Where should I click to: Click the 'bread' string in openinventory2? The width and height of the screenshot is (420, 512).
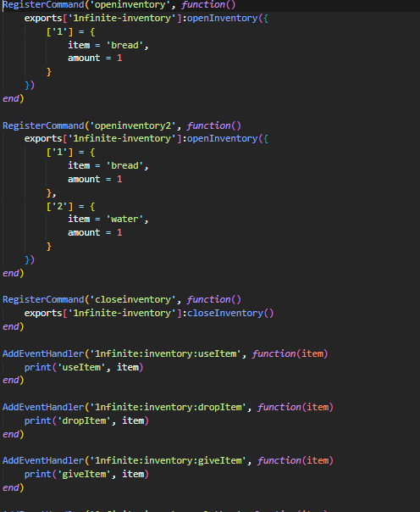tap(124, 166)
